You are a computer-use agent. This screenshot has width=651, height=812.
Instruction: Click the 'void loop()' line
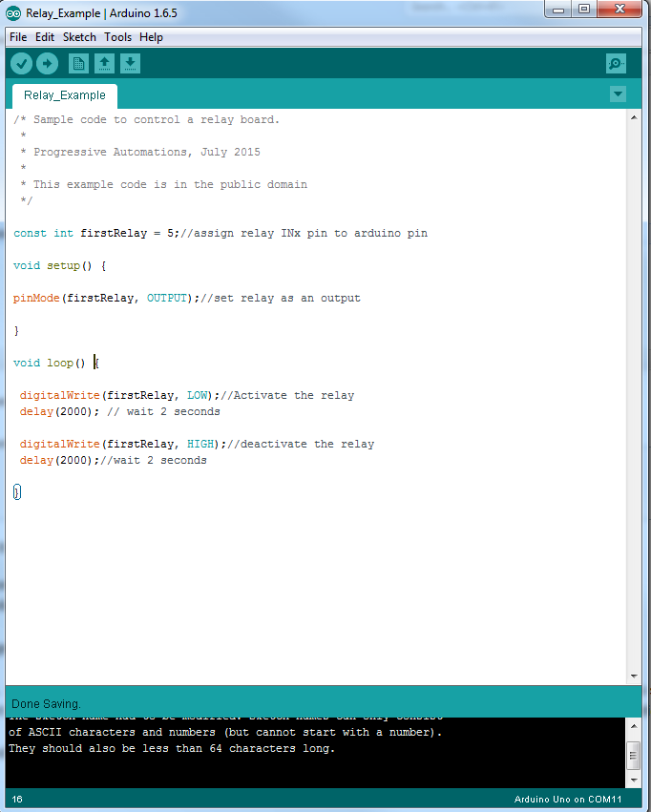tap(56, 363)
